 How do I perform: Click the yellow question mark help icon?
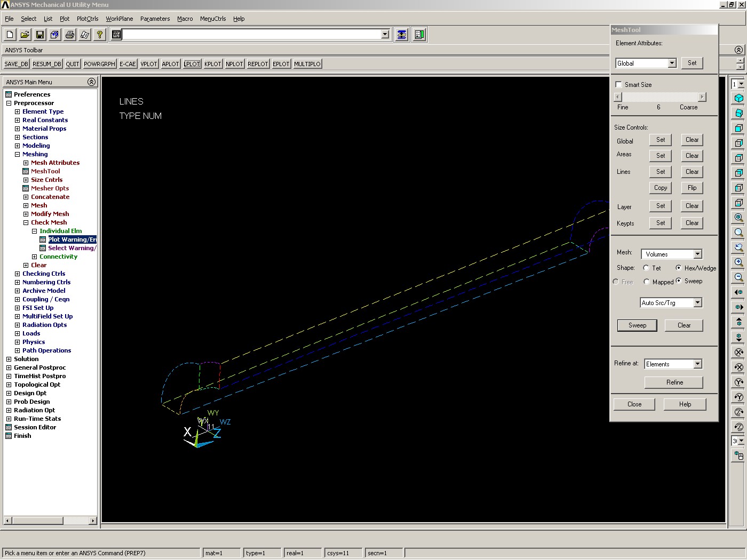pyautogui.click(x=100, y=35)
